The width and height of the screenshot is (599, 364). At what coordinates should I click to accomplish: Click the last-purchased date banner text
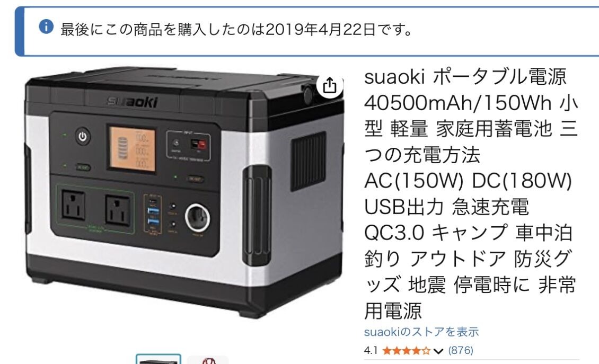(x=236, y=29)
